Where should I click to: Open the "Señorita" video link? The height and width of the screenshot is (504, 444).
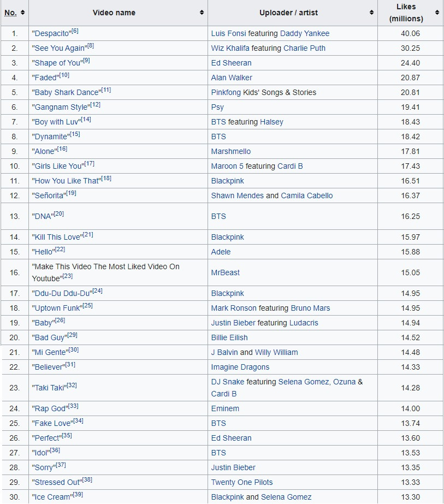(x=49, y=196)
